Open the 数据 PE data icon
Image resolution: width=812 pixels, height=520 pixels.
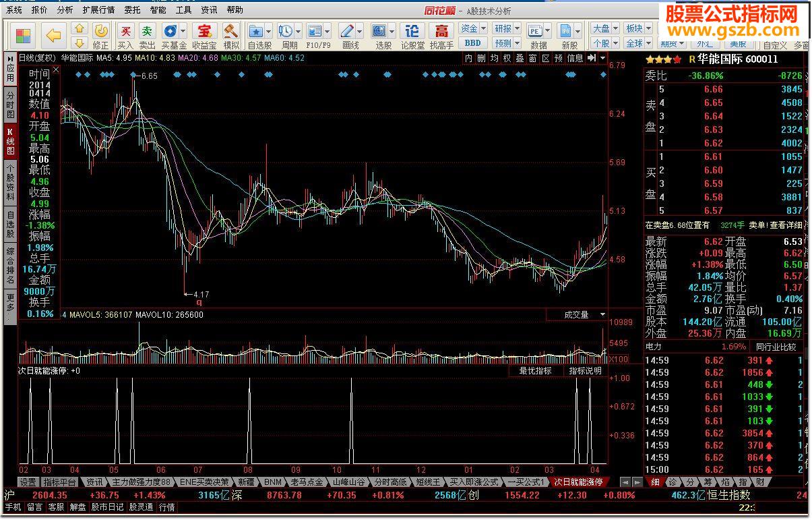point(535,32)
